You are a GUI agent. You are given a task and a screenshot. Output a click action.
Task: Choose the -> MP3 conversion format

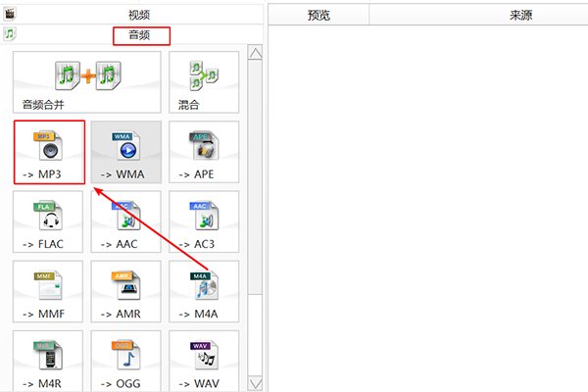click(50, 152)
